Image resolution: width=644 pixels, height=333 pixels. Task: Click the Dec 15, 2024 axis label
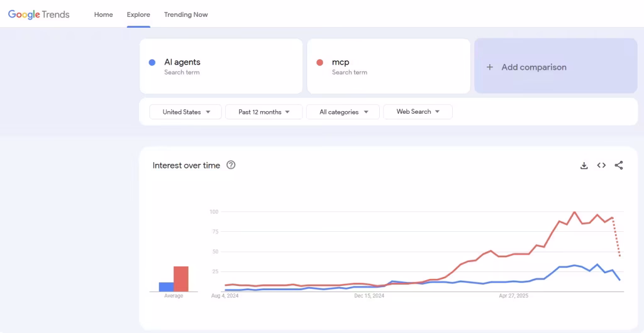(369, 296)
